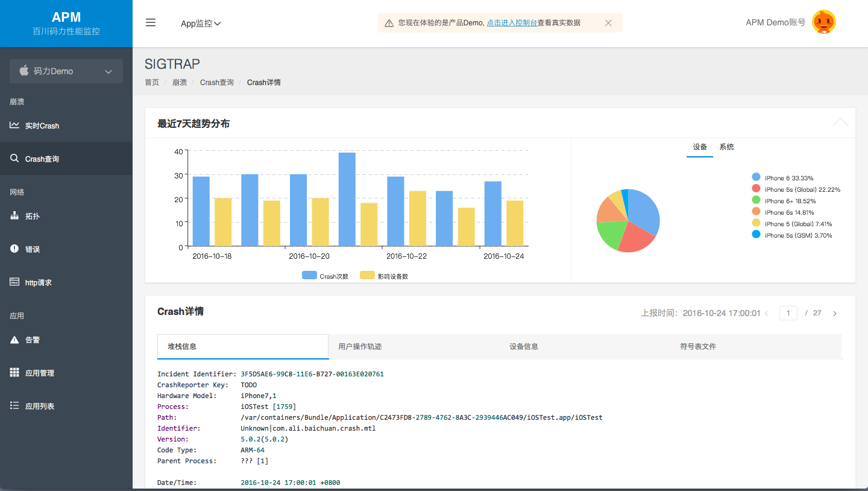Toggle iPhone 5s (GSM) 3.70% legend entry
The height and width of the screenshot is (491, 868).
[x=791, y=235]
